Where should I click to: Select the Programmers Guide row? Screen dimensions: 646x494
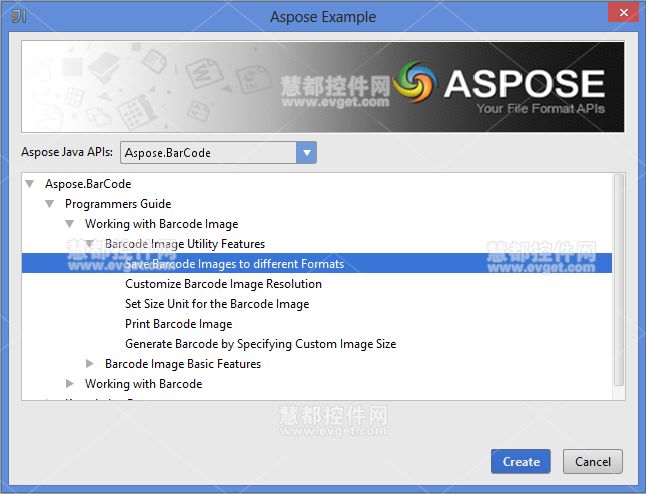[x=118, y=204]
